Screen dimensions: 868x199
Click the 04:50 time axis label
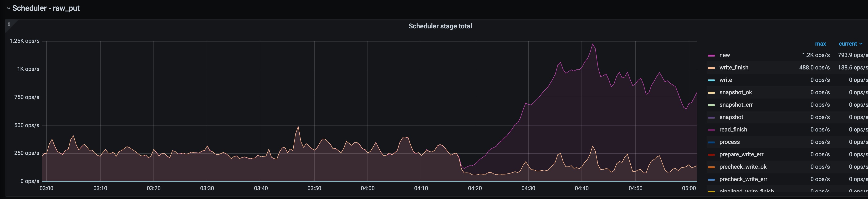coord(635,188)
